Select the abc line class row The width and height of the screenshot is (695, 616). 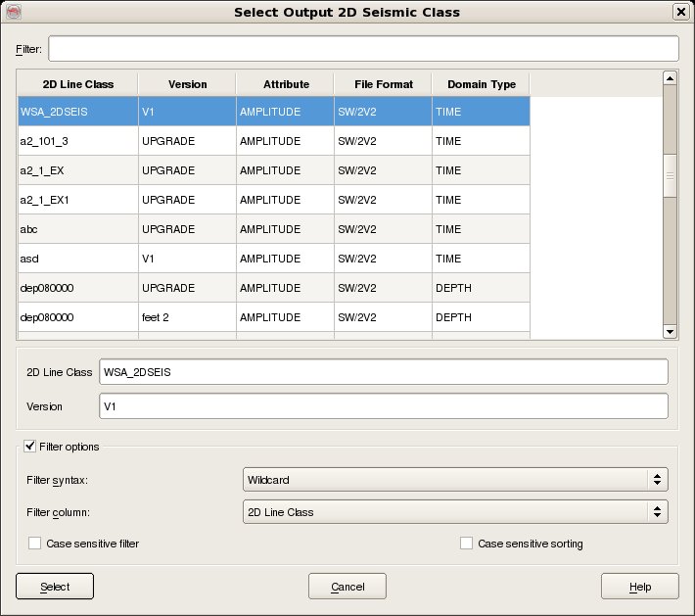[x=78, y=229]
